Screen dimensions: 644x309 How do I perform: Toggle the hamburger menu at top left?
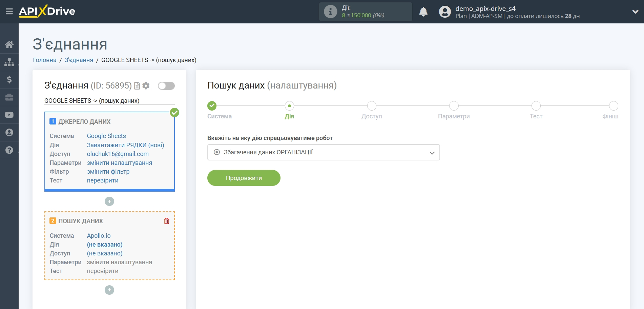coord(9,11)
